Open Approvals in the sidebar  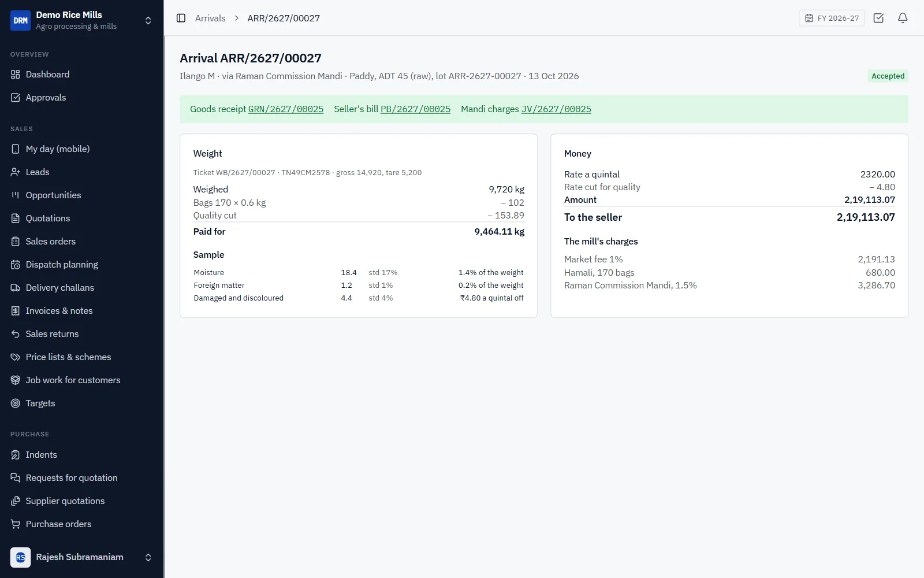(81, 98)
